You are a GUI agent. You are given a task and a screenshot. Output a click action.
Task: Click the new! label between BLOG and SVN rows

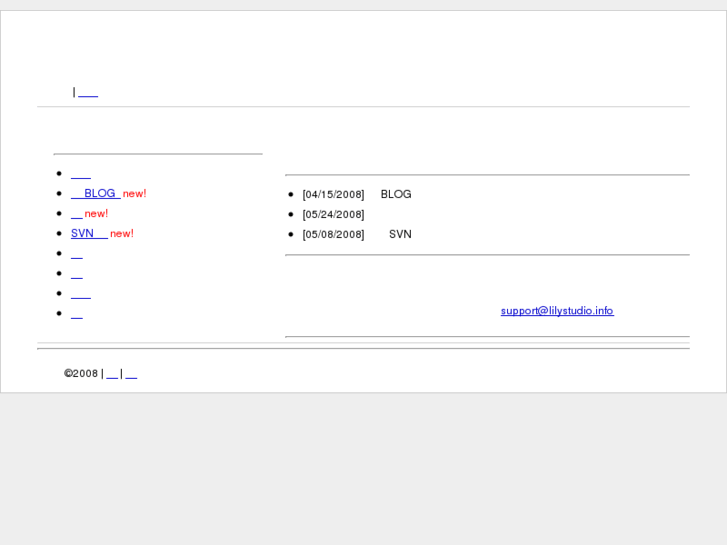[96, 213]
